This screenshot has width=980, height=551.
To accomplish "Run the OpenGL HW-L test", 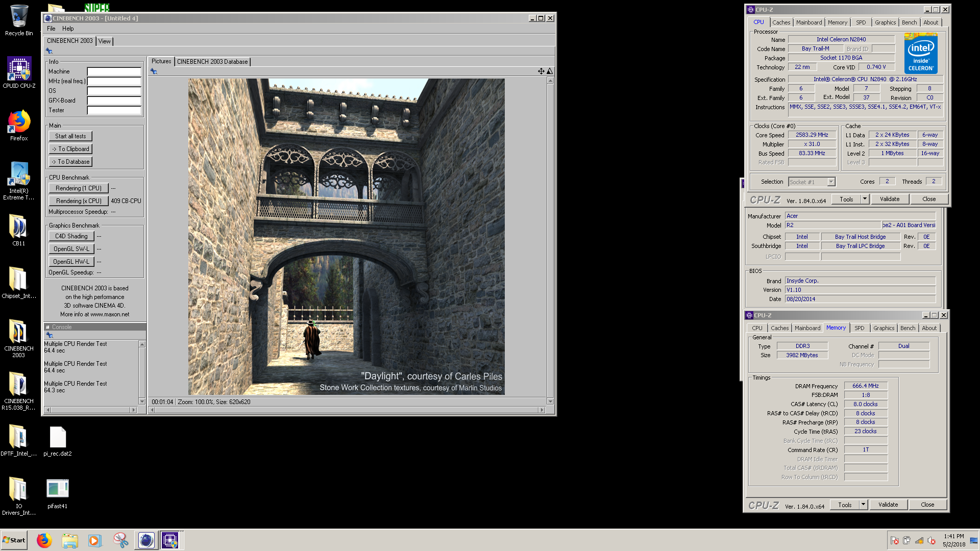I will 71,262.
